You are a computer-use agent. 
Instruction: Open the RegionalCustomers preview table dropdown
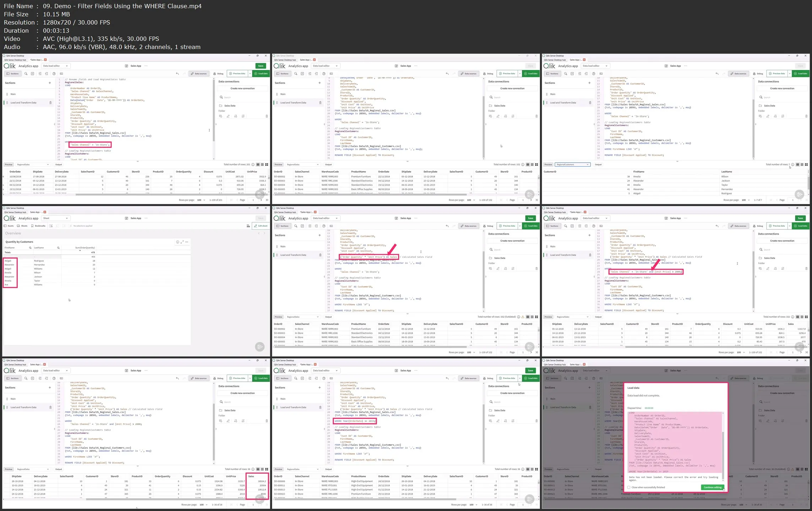[x=572, y=164]
